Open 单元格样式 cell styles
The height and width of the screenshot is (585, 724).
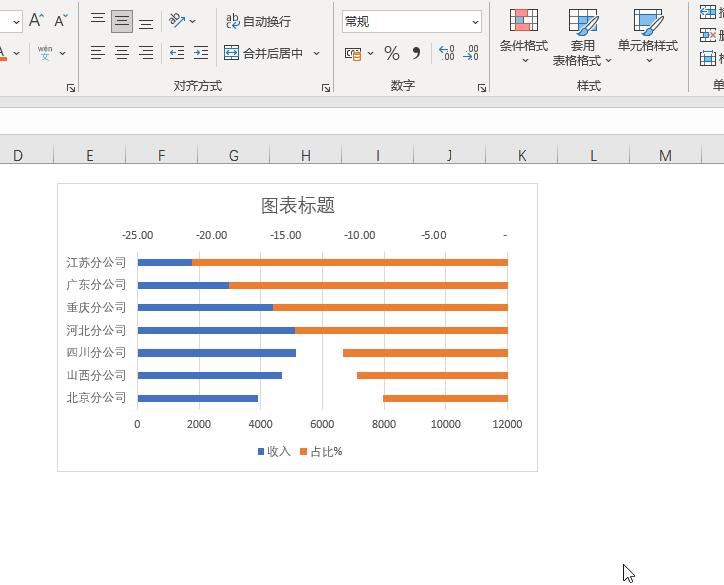pos(648,36)
